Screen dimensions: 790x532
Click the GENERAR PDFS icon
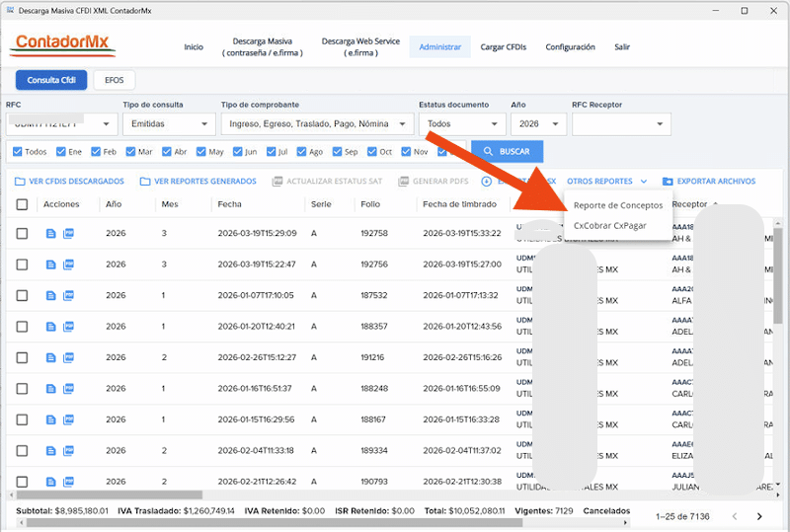click(x=403, y=182)
